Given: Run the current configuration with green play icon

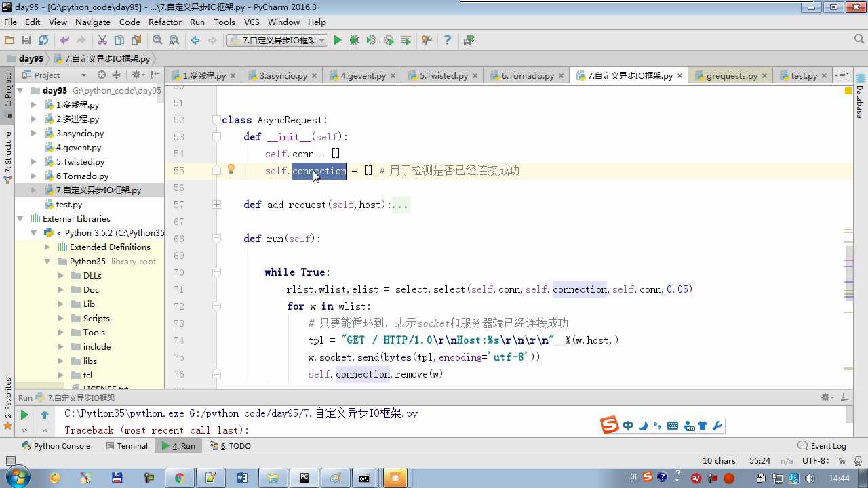Looking at the screenshot, I should (x=337, y=41).
